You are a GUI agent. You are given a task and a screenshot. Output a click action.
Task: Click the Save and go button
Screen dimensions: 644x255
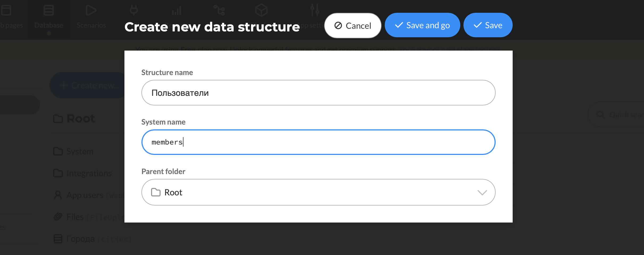(422, 25)
